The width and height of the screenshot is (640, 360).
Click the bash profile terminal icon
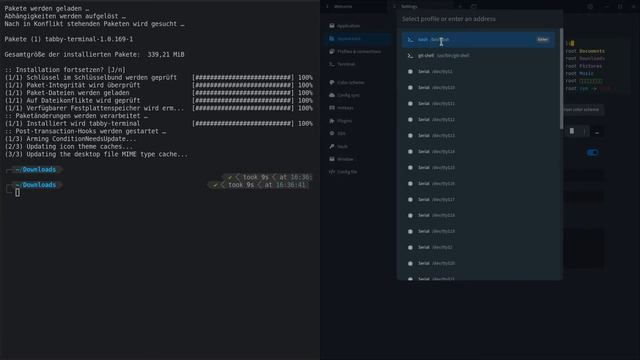(410, 40)
